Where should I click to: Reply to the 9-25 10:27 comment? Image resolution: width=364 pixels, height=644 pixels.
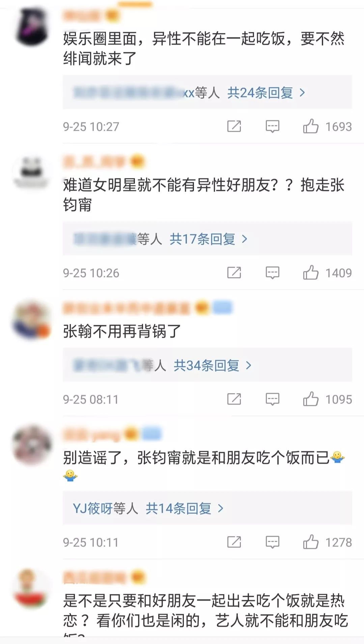272,126
